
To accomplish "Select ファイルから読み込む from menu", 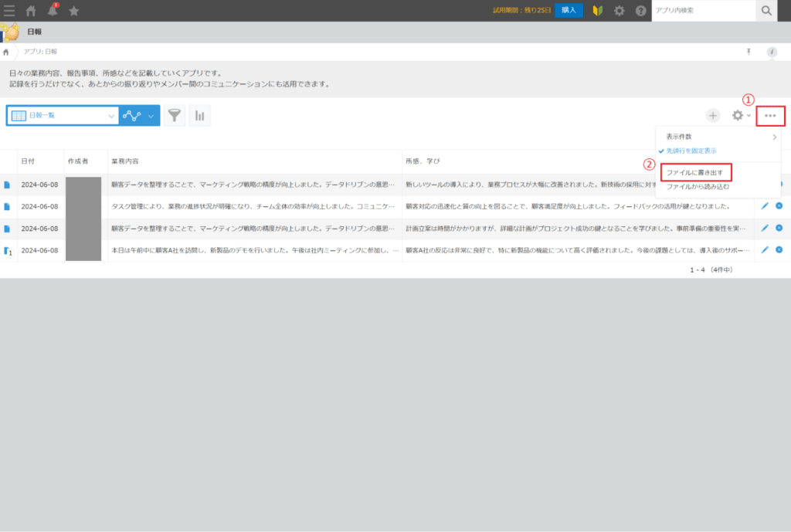I will tap(698, 187).
